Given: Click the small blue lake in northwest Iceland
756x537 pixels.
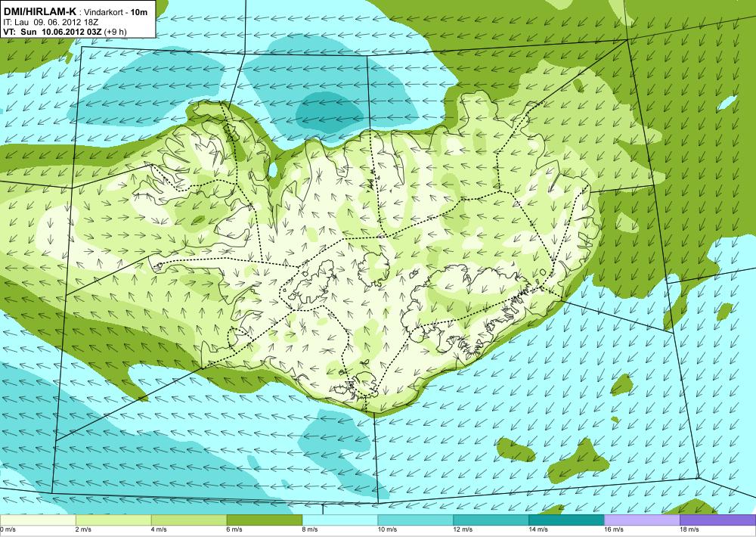Looking at the screenshot, I should [x=273, y=169].
